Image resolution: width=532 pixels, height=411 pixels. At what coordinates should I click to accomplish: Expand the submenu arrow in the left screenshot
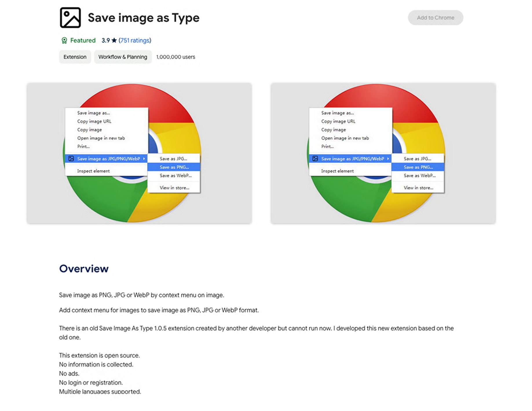coord(144,159)
